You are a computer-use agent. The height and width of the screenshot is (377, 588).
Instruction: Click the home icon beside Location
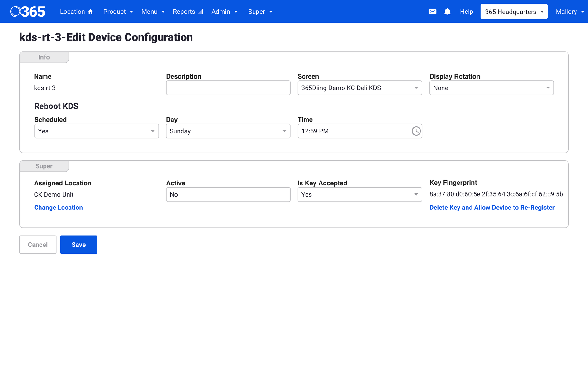(x=91, y=12)
